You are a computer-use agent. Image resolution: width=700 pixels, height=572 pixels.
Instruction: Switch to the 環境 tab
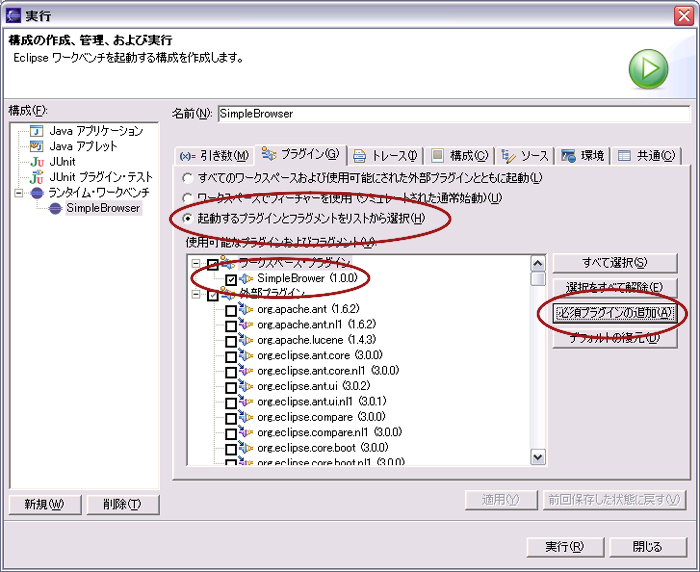pyautogui.click(x=583, y=156)
